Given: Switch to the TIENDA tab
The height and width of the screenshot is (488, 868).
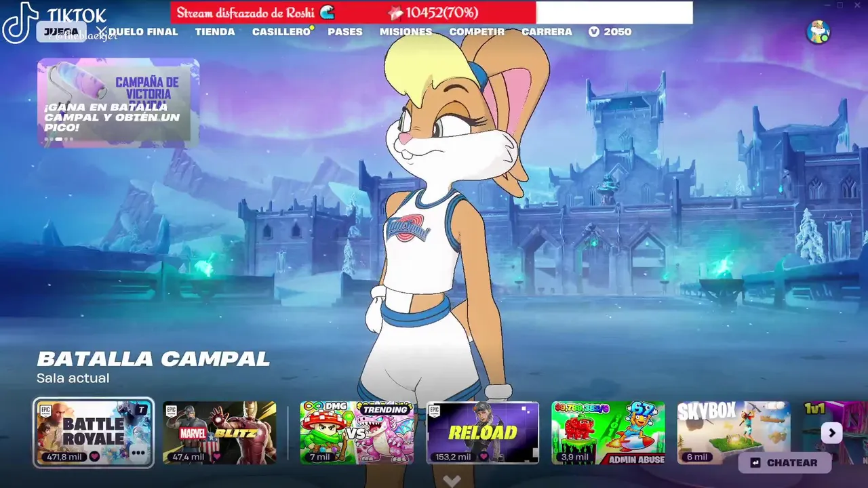Looking at the screenshot, I should pos(215,32).
